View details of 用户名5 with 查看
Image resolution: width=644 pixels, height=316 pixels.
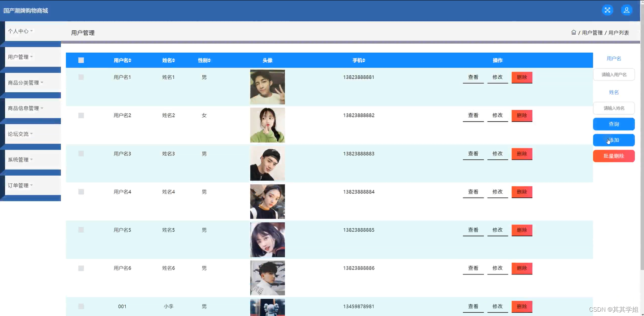click(473, 230)
